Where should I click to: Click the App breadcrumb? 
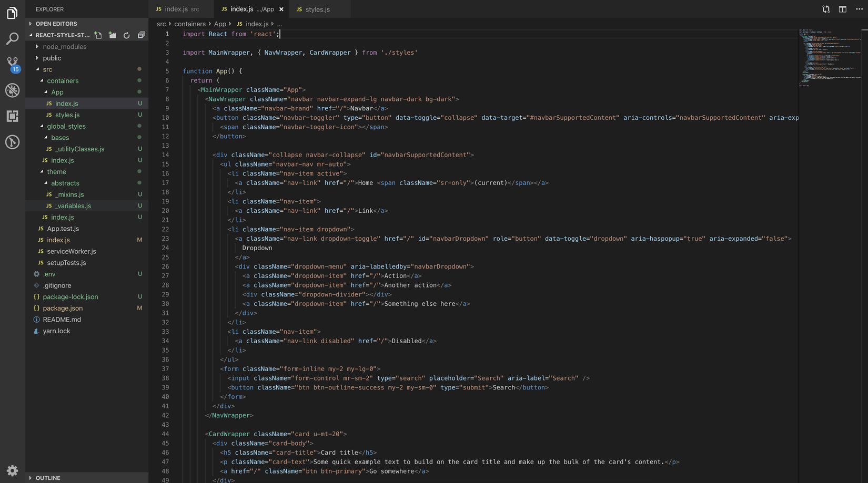click(220, 24)
